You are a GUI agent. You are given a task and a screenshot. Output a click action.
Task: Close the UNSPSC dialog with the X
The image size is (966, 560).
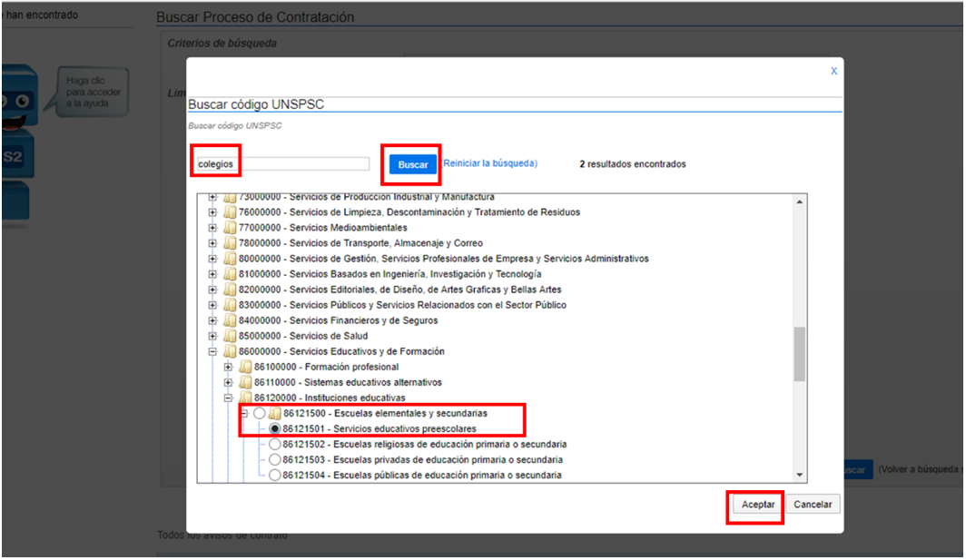click(833, 71)
